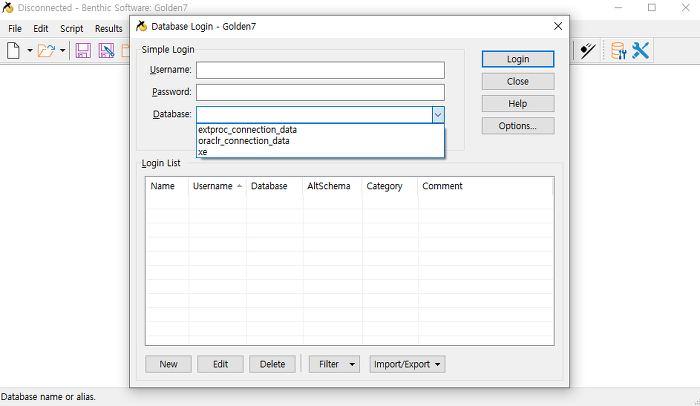Close the Database Login dialog with X
The width and height of the screenshot is (700, 406).
[x=558, y=26]
